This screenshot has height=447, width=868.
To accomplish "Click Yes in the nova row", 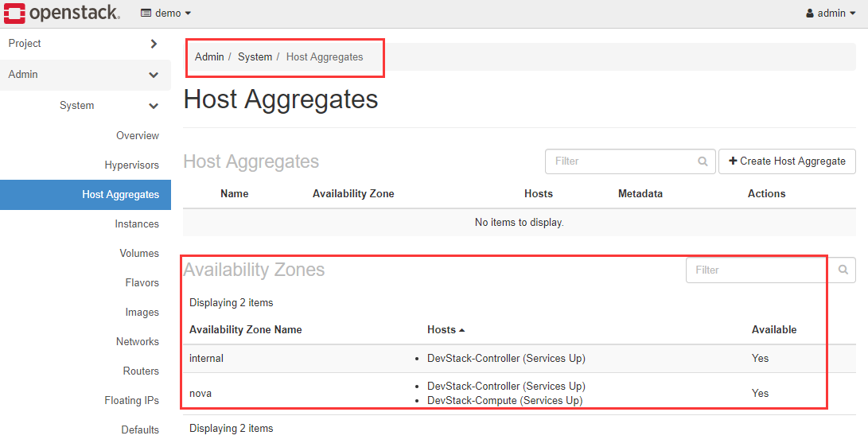I will click(760, 394).
